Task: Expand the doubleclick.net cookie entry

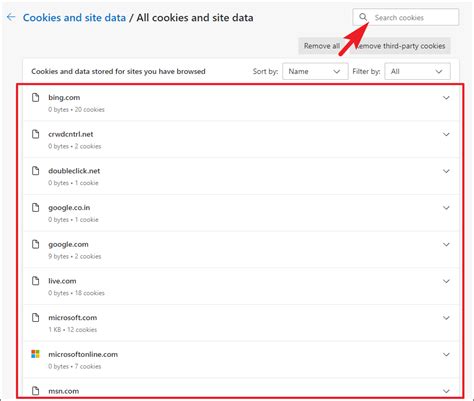Action: click(446, 171)
